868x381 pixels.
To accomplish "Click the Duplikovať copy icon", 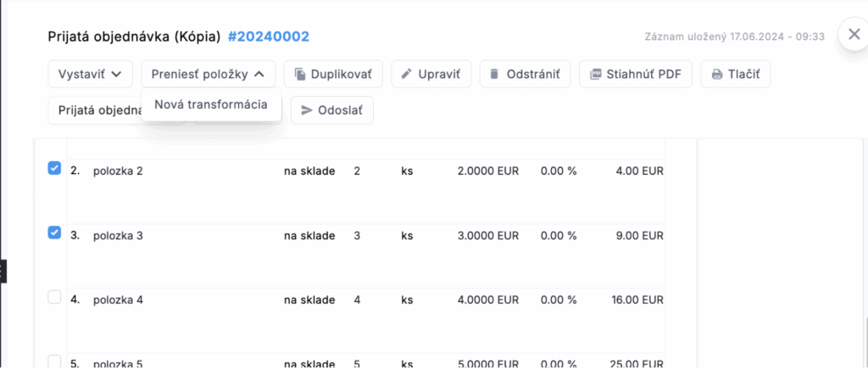I will point(299,74).
